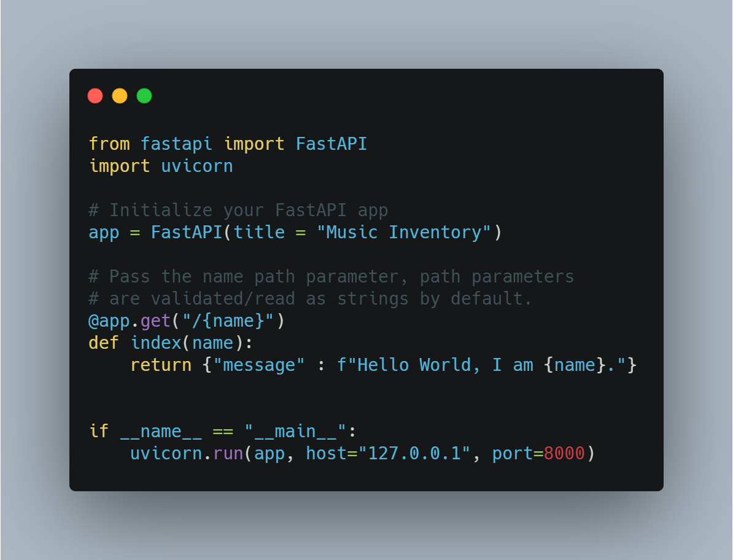Click the @app decorator text
This screenshot has height=560, width=733.
[109, 321]
